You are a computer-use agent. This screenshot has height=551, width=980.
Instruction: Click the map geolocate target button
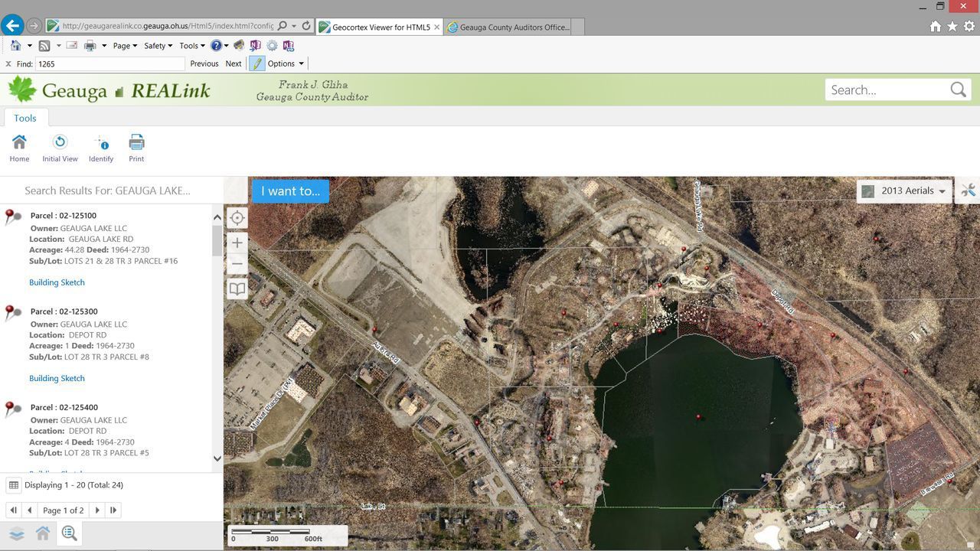click(237, 218)
